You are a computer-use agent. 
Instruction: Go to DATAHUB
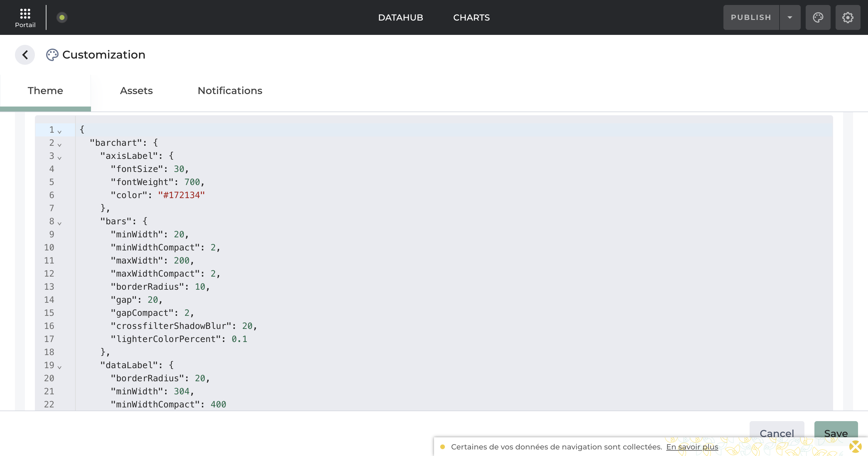(400, 17)
